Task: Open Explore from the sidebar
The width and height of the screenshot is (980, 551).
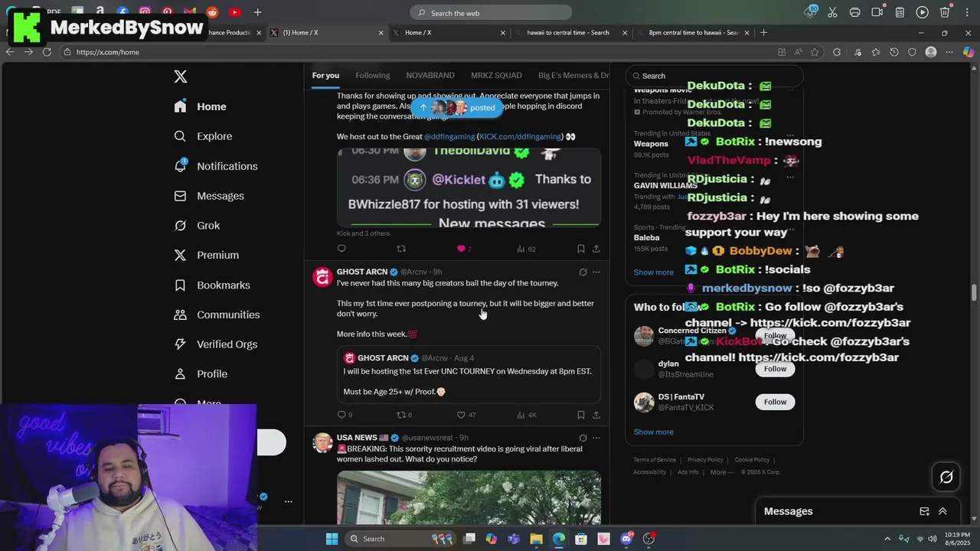Action: pos(204,136)
